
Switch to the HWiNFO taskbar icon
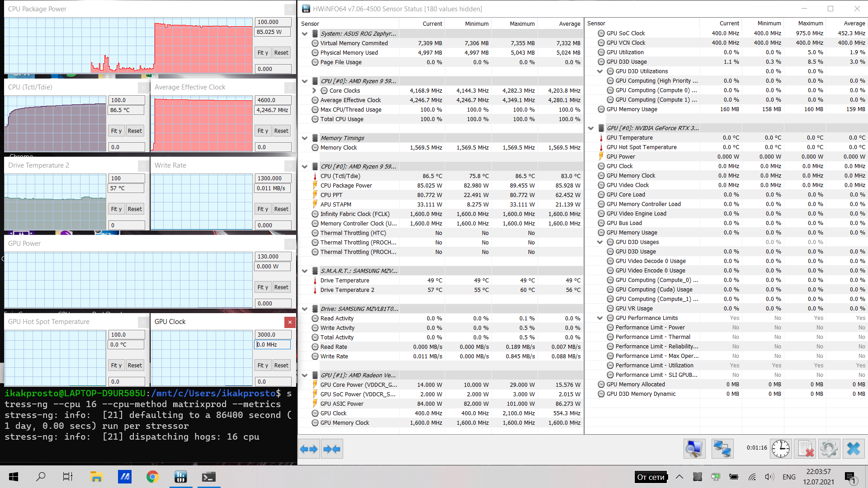pyautogui.click(x=180, y=477)
